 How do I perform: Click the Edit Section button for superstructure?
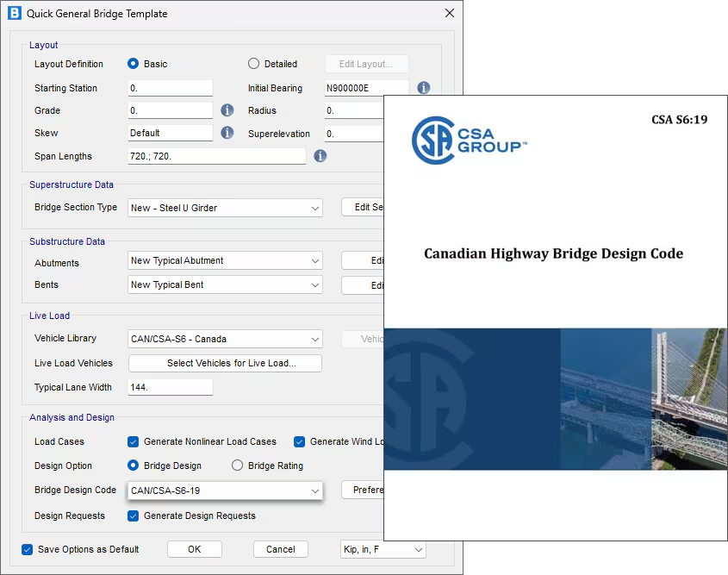pos(363,207)
